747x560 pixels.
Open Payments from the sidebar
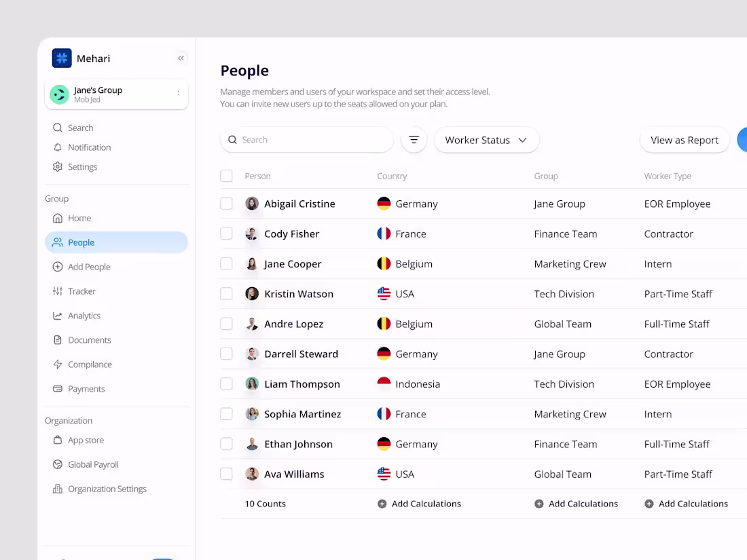click(x=86, y=389)
